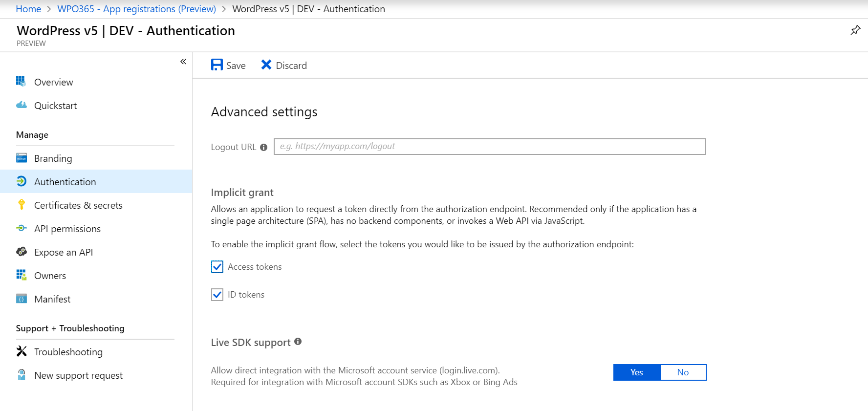This screenshot has height=411, width=868.
Task: Click the Troubleshooting wrench icon
Action: tap(22, 351)
